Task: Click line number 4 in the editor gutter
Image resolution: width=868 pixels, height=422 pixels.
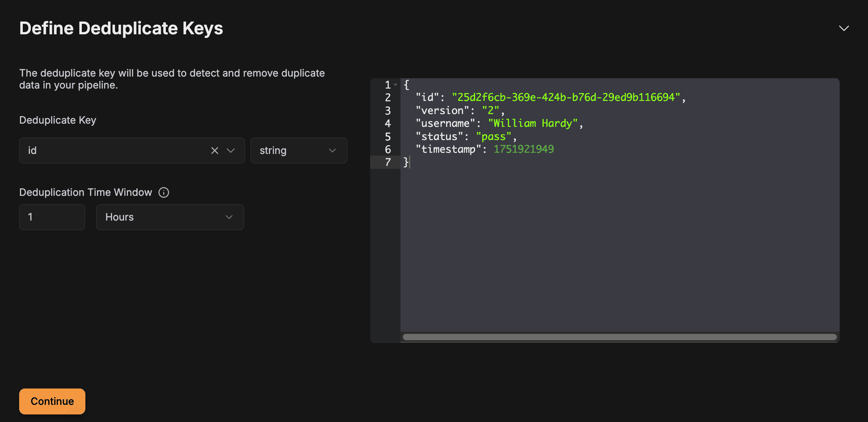Action: pyautogui.click(x=388, y=123)
